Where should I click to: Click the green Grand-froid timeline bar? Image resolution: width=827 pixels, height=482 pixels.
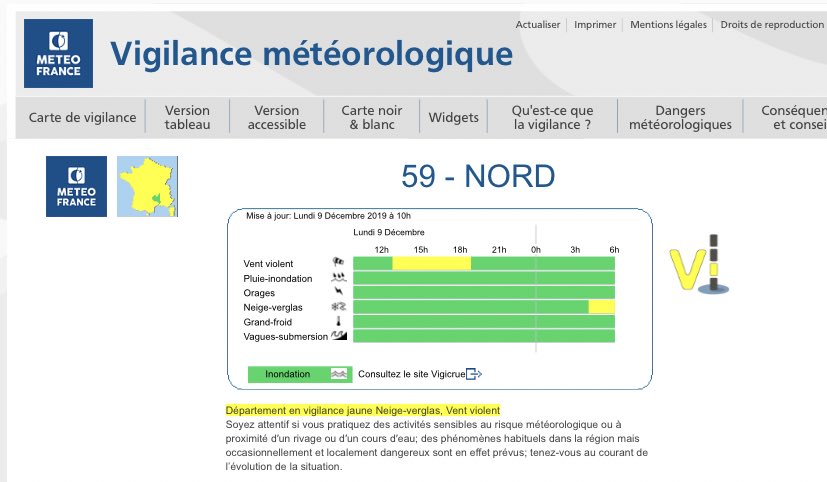point(484,321)
